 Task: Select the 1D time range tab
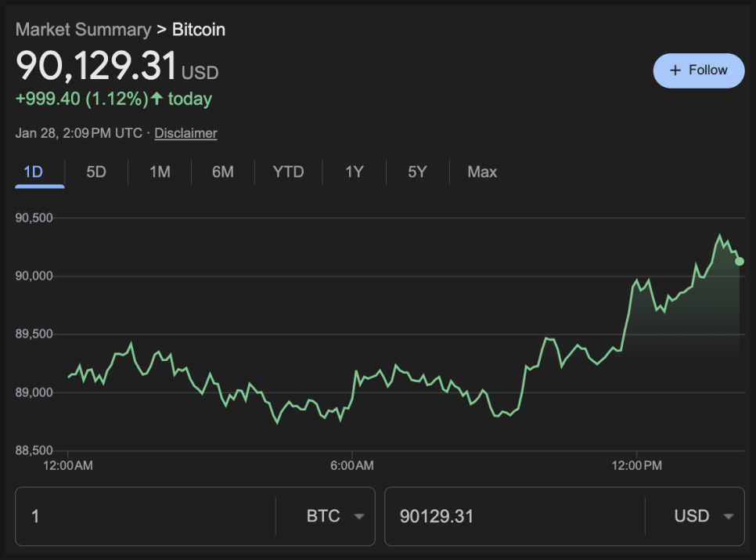pos(33,172)
